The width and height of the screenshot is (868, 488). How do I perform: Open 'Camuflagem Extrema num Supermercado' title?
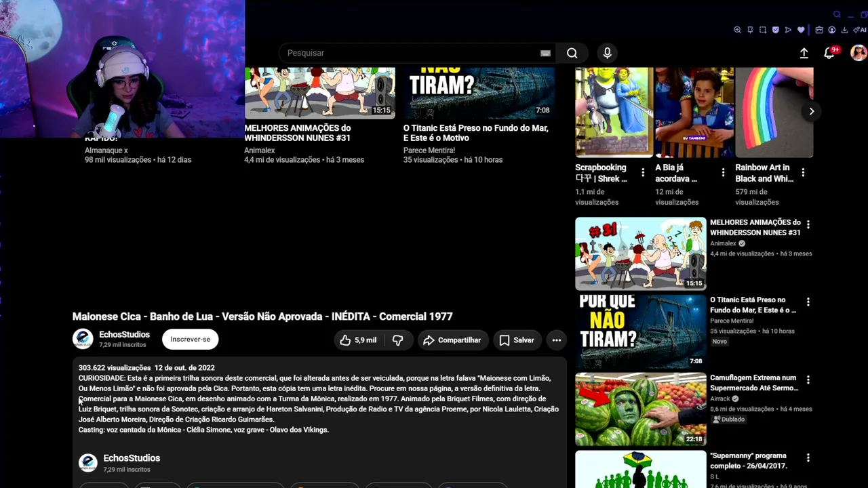pyautogui.click(x=753, y=383)
